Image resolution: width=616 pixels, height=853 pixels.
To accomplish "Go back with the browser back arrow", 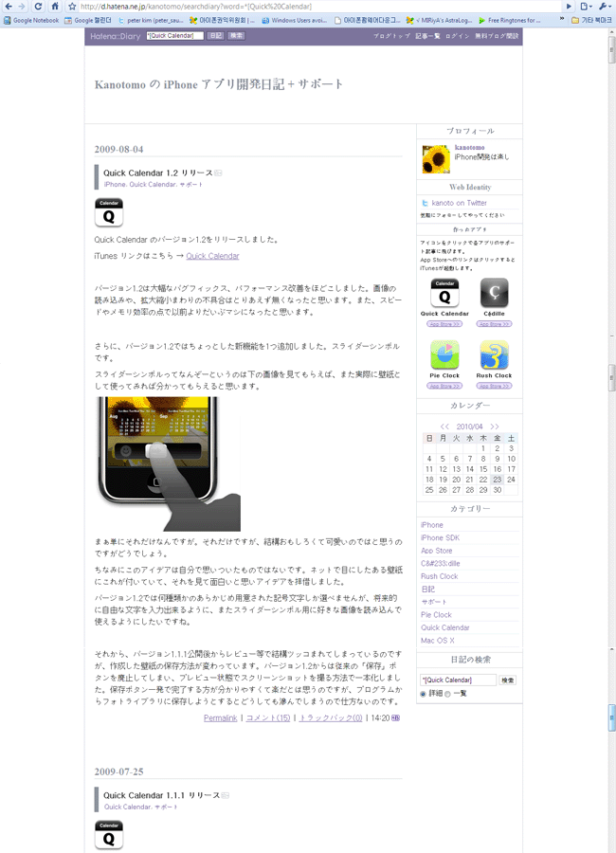I will coord(9,7).
